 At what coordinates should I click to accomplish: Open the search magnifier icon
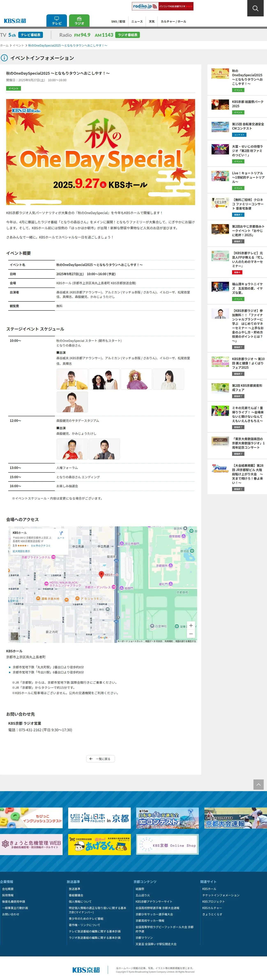(x=255, y=8)
